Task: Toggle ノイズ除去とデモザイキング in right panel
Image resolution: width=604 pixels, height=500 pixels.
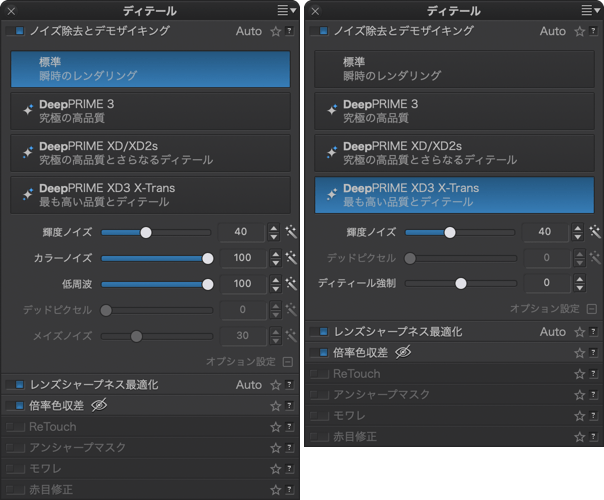Action: coord(319,31)
